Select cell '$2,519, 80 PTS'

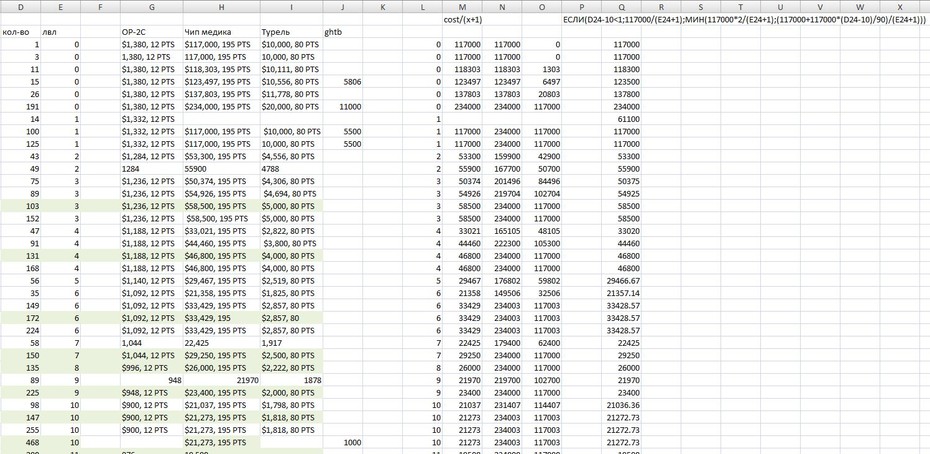coord(291,281)
